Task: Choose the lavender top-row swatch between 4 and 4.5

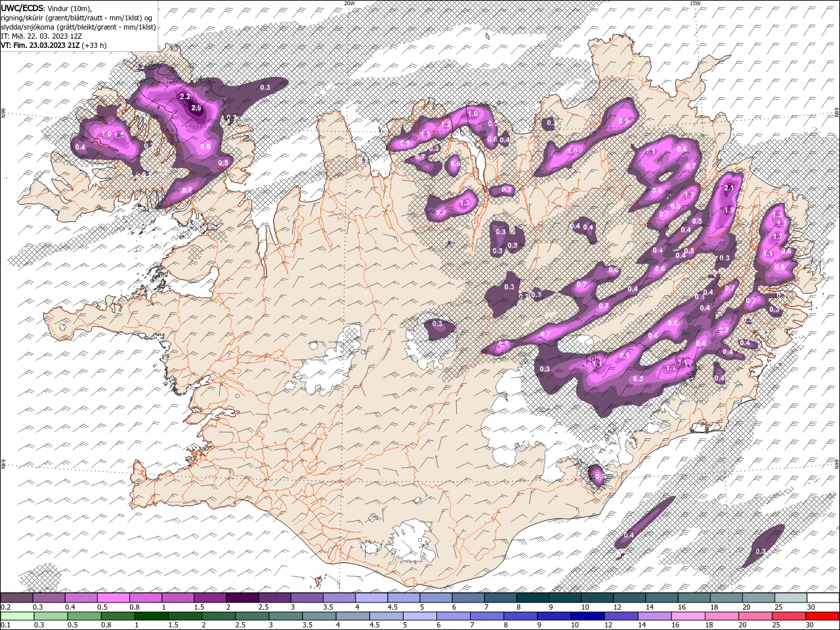Action: (x=371, y=597)
